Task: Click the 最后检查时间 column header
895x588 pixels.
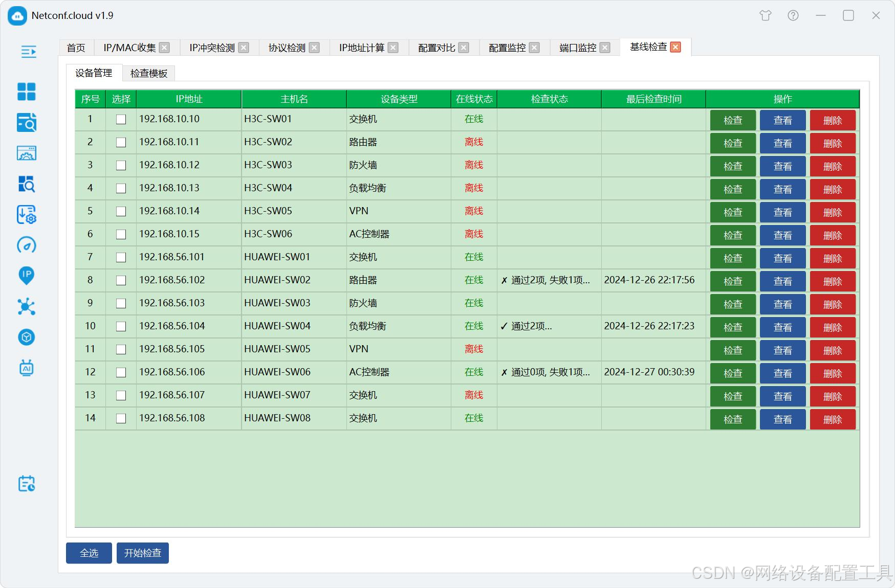Action: click(x=653, y=99)
